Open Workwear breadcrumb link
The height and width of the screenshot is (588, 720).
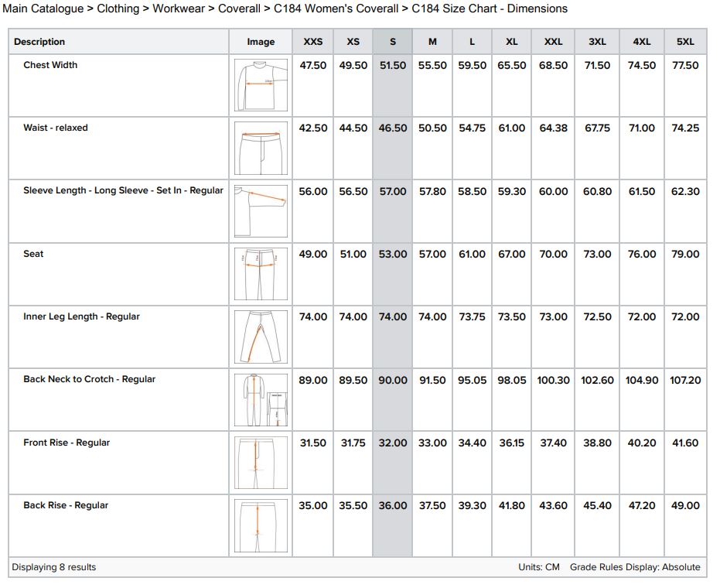[179, 9]
